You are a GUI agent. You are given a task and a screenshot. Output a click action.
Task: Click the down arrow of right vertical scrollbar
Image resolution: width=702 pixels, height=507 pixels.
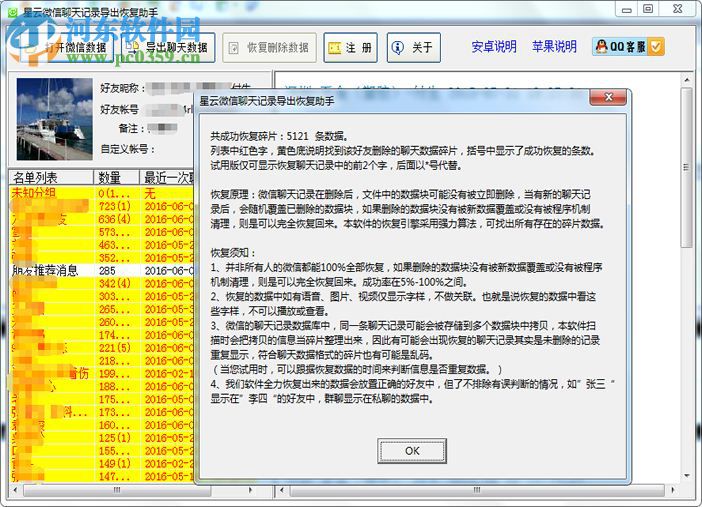tap(687, 476)
